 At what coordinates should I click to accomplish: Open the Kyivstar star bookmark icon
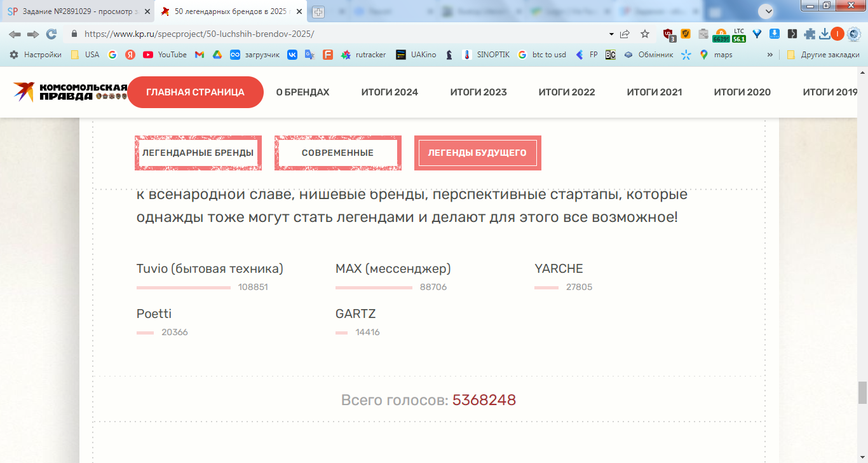[x=686, y=55]
